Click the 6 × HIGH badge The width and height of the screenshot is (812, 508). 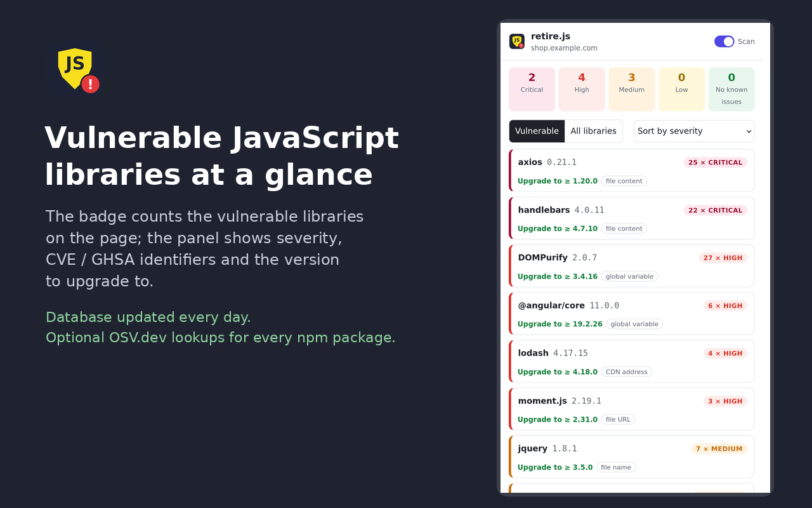tap(725, 305)
